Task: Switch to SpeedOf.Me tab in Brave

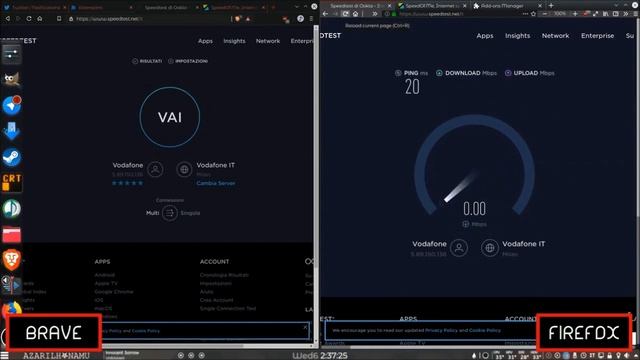Action: coord(233,7)
